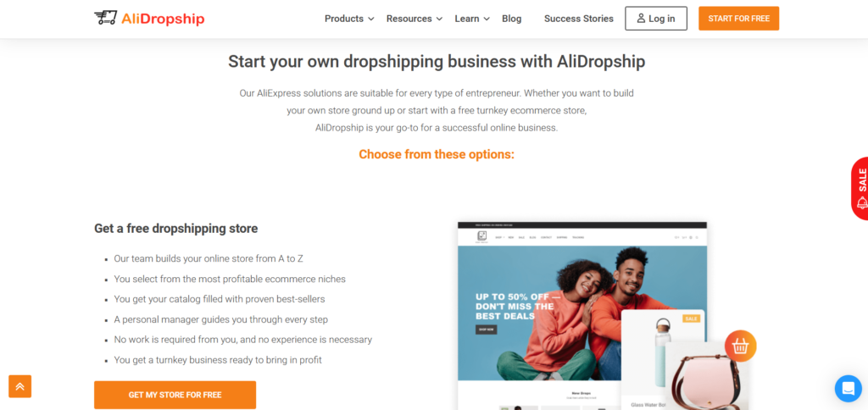
Task: Click the SHOP NOW button in preview
Action: (486, 330)
